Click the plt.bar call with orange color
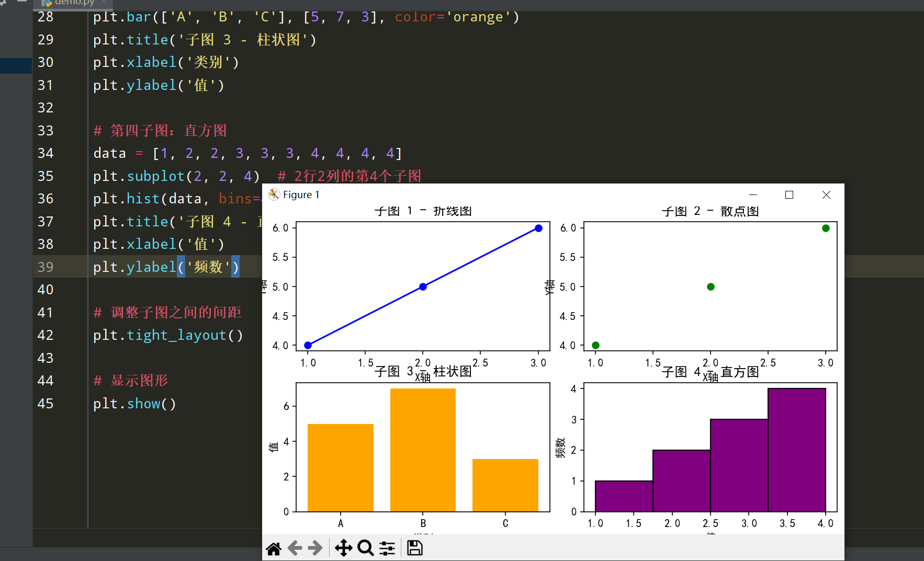Viewport: 924px width, 561px height. pyautogui.click(x=306, y=17)
